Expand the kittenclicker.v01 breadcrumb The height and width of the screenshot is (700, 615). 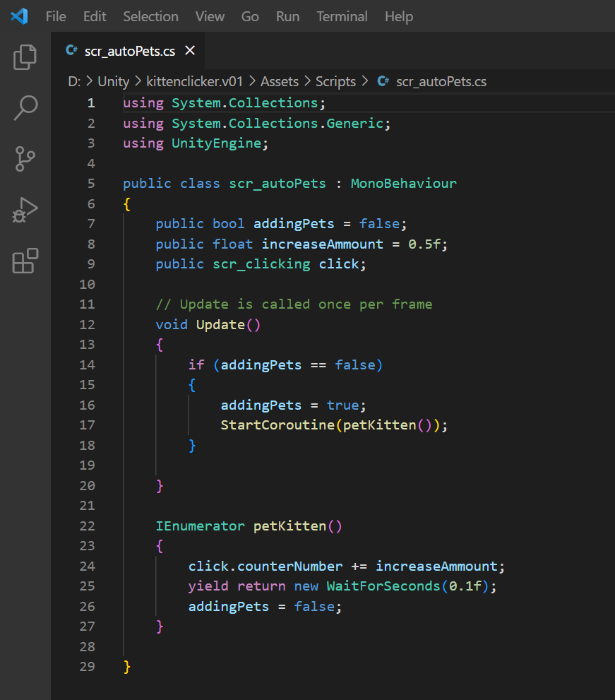[196, 81]
